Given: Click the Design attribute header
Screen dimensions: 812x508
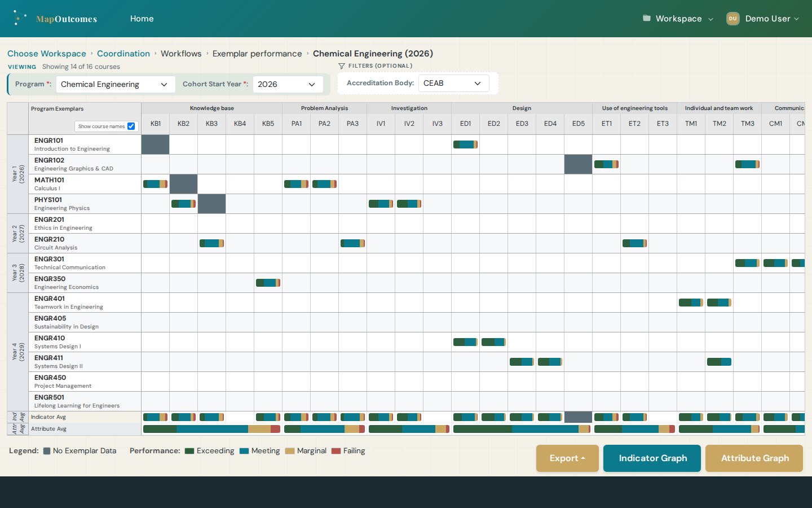Looking at the screenshot, I should tap(522, 108).
